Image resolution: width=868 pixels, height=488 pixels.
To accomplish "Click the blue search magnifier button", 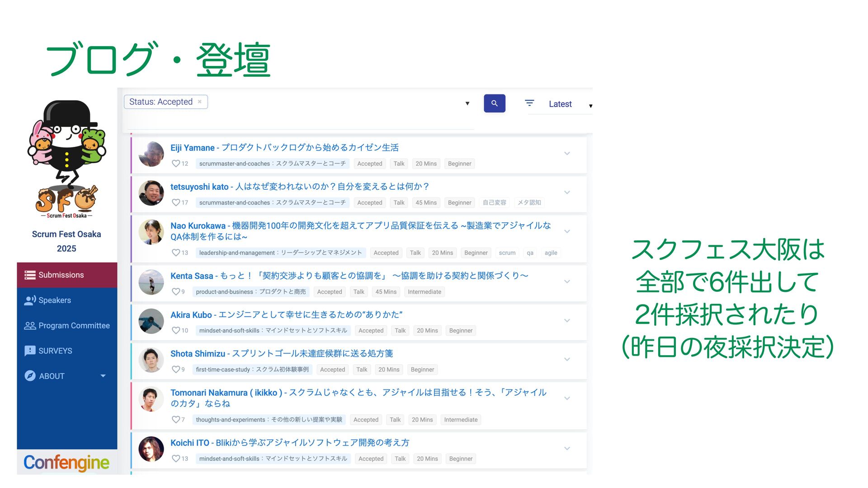I will [x=494, y=103].
